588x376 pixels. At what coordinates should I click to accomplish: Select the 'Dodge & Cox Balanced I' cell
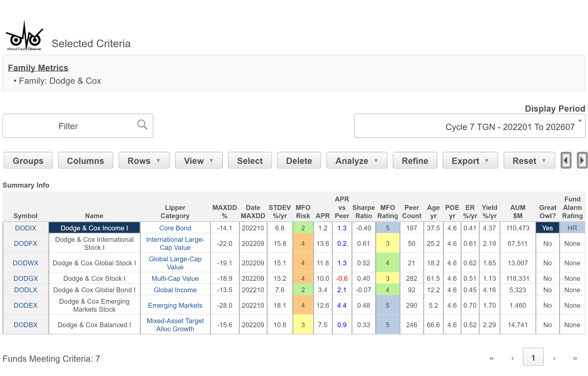pos(94,325)
